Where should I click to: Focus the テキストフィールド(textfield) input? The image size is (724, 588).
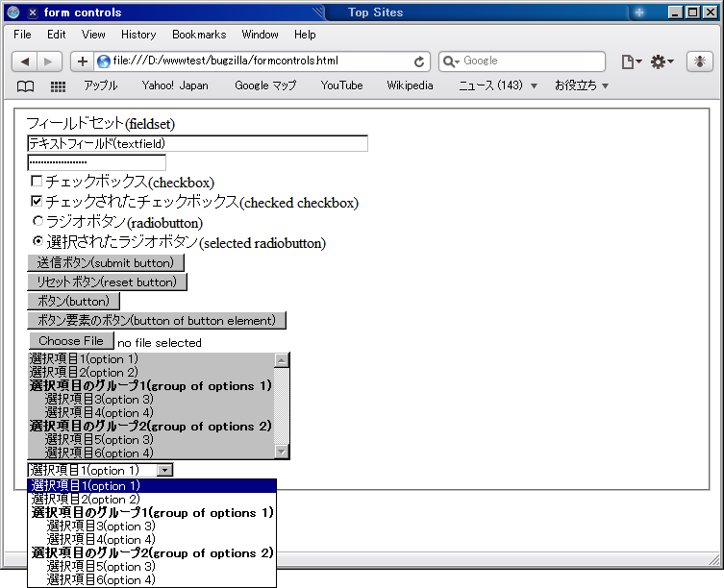click(198, 143)
